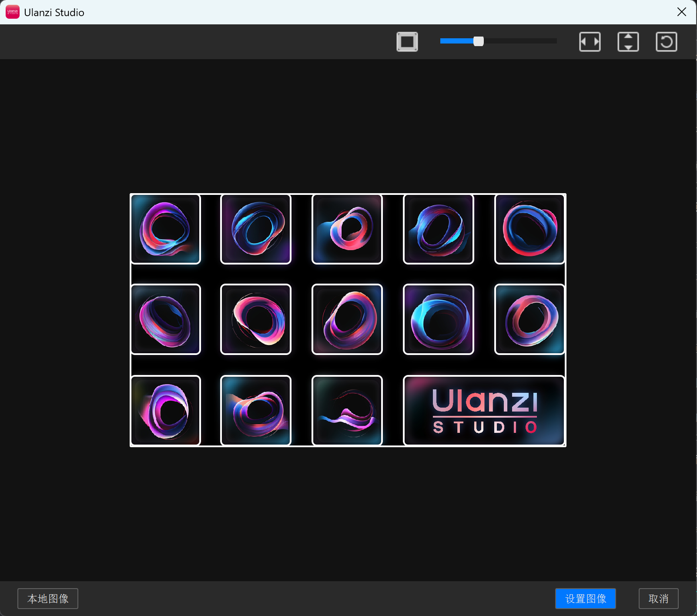Click the fit-to-frame square icon
The image size is (697, 616).
tap(407, 42)
